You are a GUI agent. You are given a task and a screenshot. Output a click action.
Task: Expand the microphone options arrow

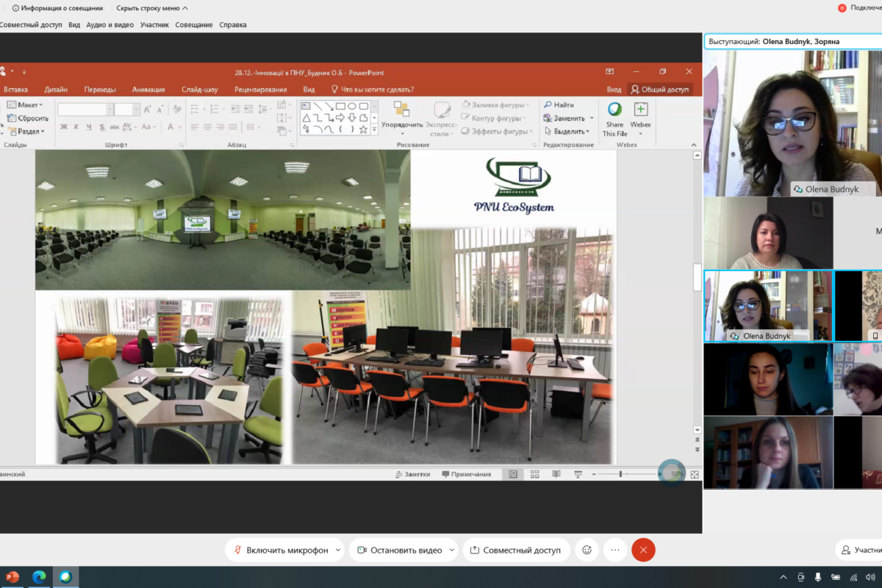pyautogui.click(x=338, y=550)
